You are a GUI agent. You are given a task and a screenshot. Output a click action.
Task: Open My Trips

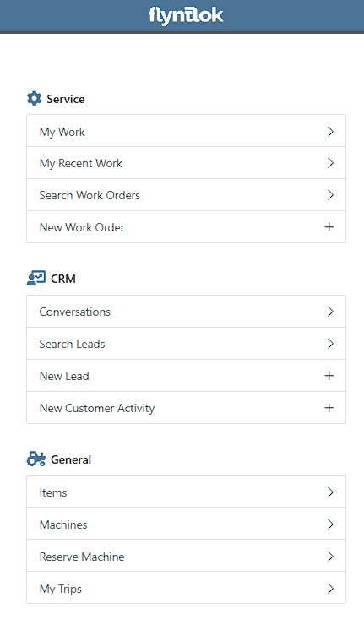[x=186, y=588]
